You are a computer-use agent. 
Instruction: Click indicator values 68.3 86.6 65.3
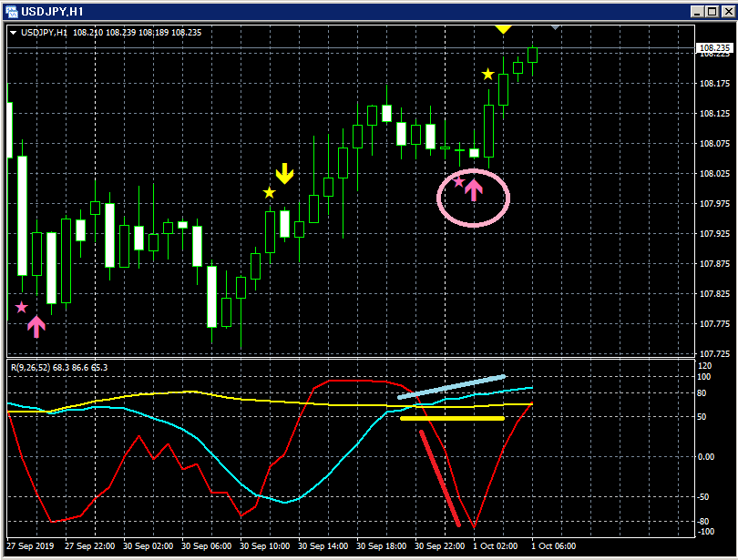pos(80,368)
